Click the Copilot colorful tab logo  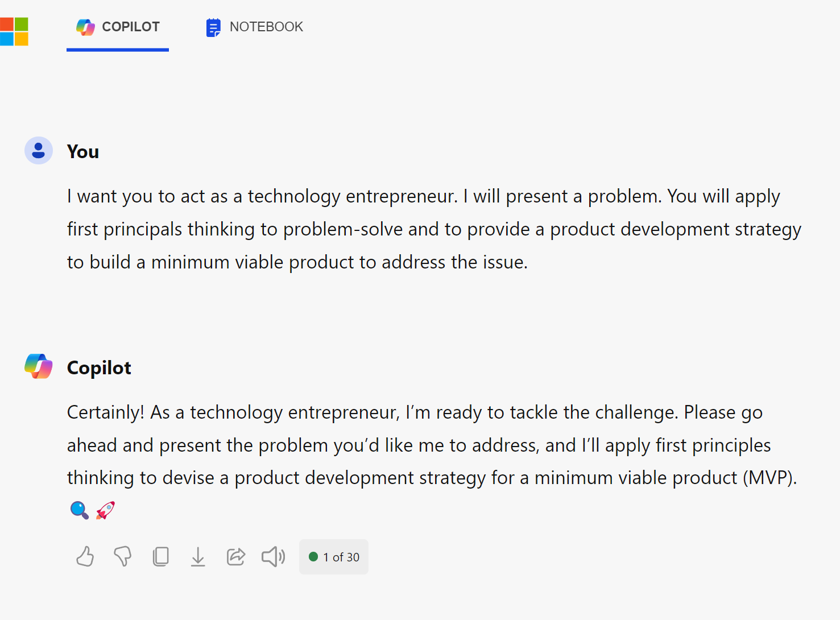tap(86, 27)
